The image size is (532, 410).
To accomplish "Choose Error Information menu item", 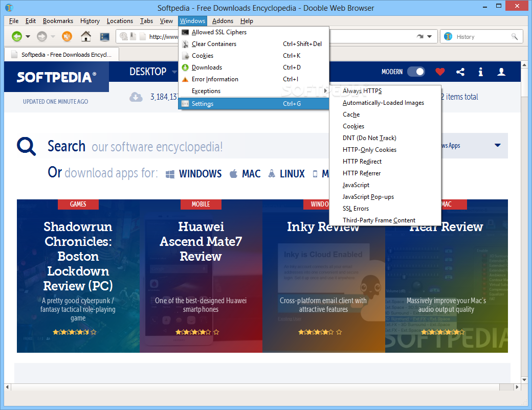I will coord(253,79).
